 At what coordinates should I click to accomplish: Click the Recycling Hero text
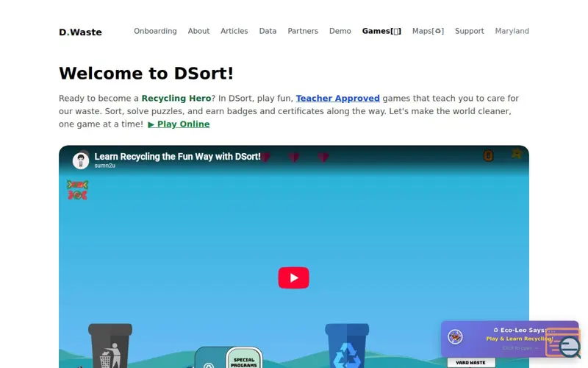pos(176,99)
